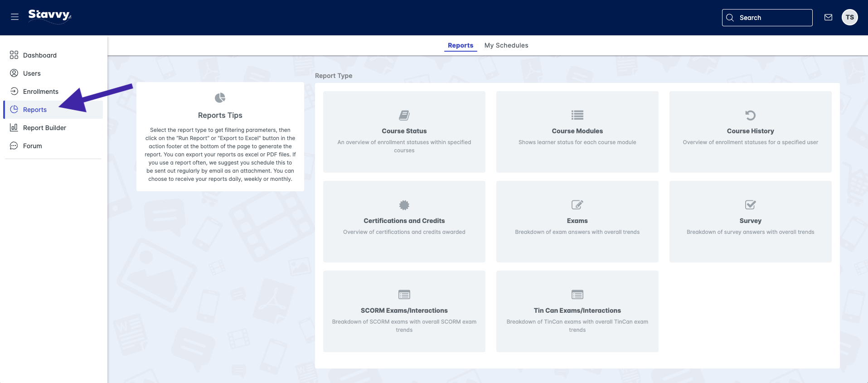This screenshot has height=383, width=868.
Task: Click SCORM exams overall trends description
Action: (x=404, y=326)
